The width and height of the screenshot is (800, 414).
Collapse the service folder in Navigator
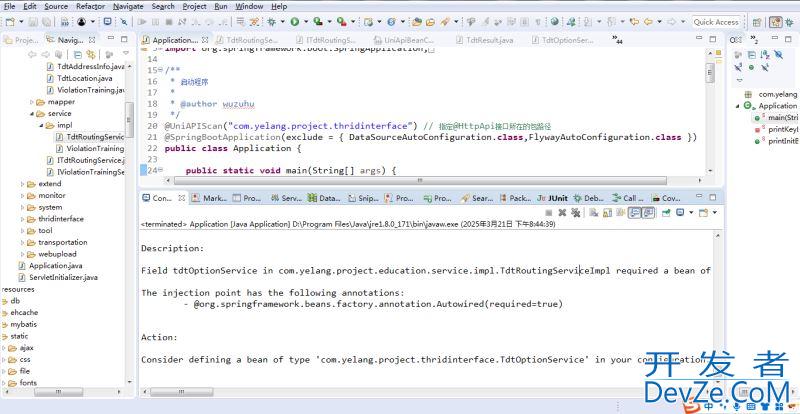point(32,113)
